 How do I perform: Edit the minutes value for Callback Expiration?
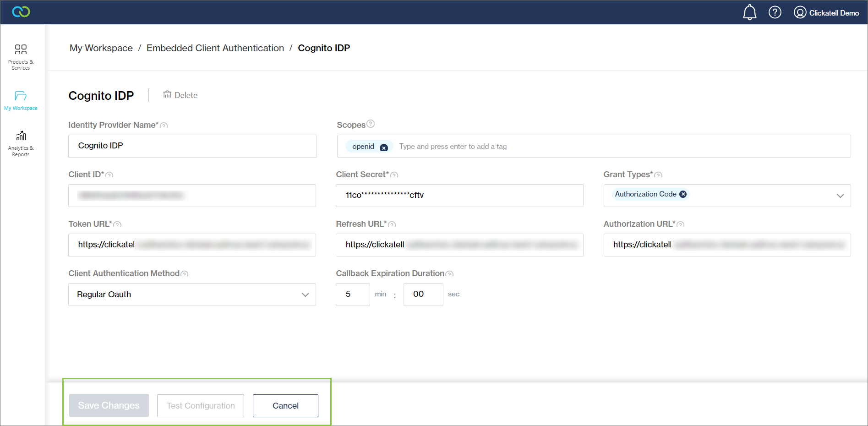(353, 294)
